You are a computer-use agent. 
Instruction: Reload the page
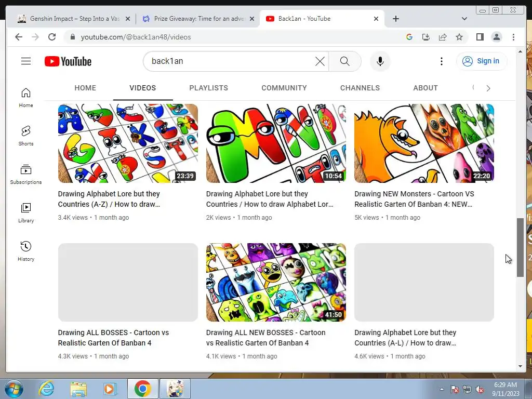coord(52,37)
